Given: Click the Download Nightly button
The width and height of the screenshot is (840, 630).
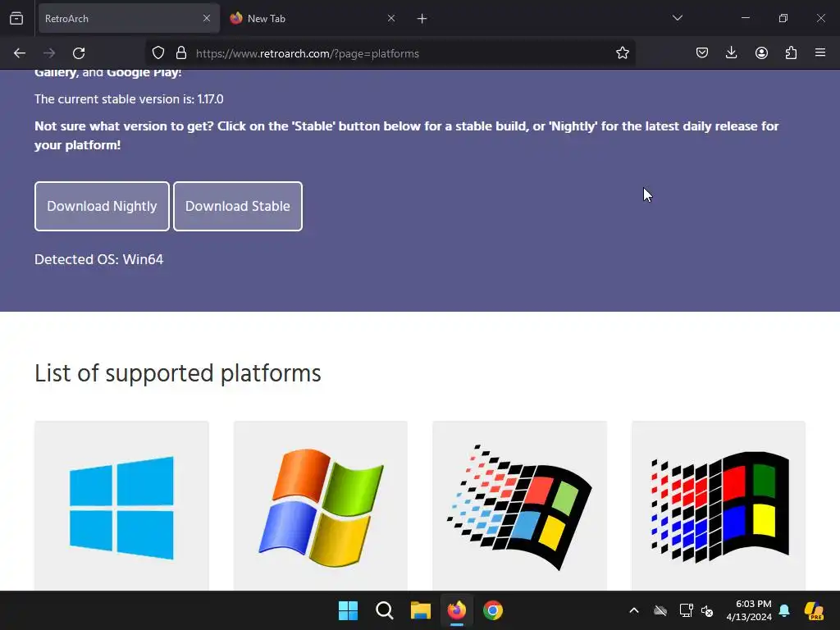Looking at the screenshot, I should click(x=102, y=206).
